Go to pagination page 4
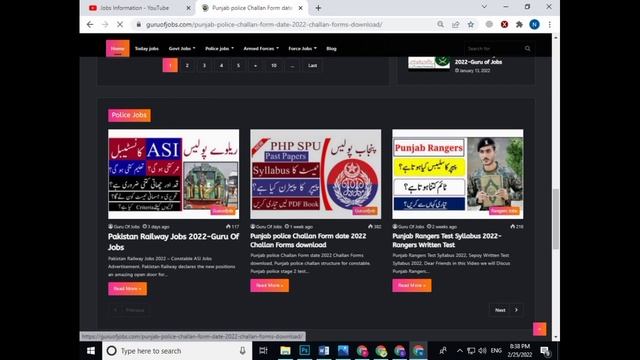This screenshot has height=360, width=640. (222, 65)
